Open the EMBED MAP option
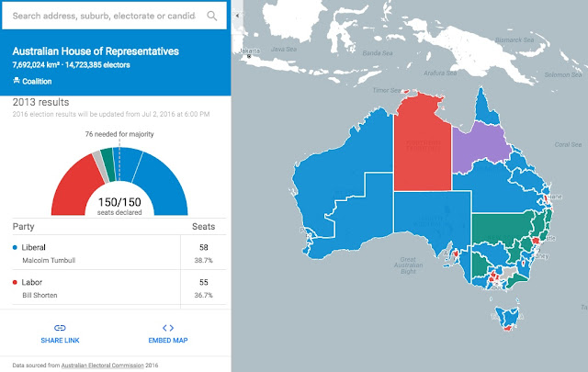The image size is (588, 372). click(x=168, y=341)
